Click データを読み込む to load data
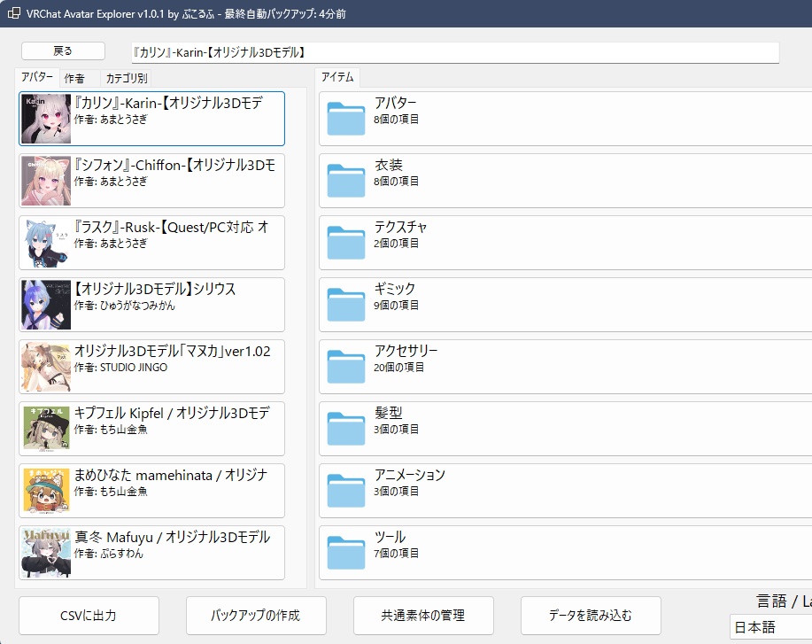The image size is (812, 644). coord(591,616)
